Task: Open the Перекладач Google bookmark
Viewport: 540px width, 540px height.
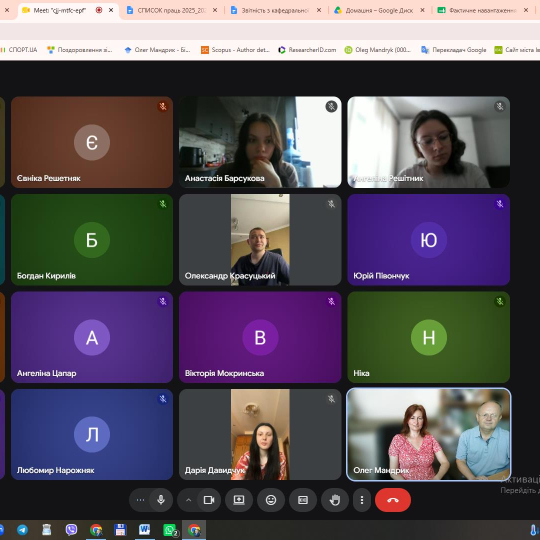Action: (x=454, y=50)
